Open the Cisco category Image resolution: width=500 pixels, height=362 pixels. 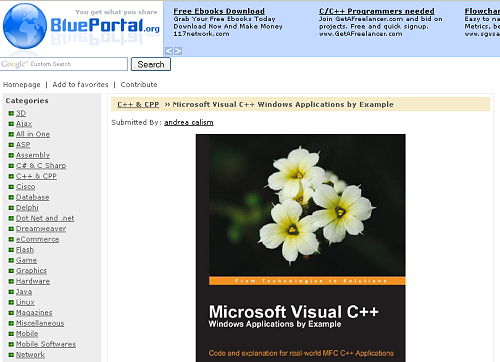coord(25,187)
